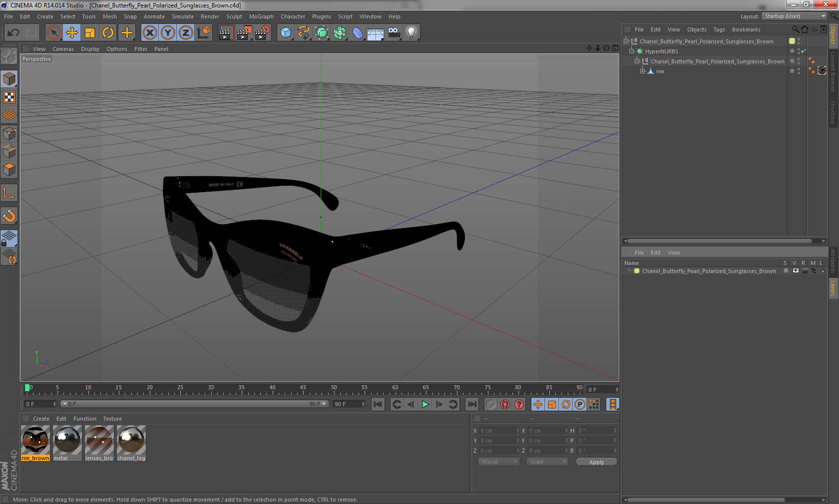Select the chanel_log material

click(x=131, y=443)
